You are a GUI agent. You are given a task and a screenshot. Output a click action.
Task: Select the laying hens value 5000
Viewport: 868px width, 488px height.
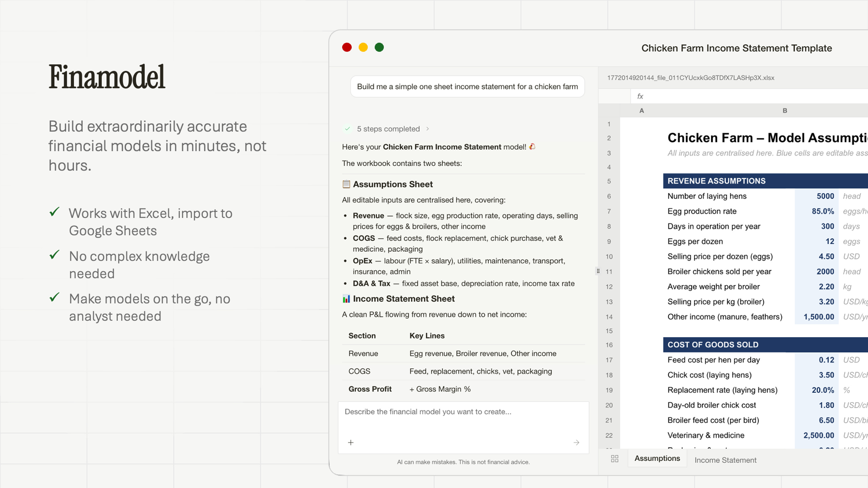[x=816, y=196]
